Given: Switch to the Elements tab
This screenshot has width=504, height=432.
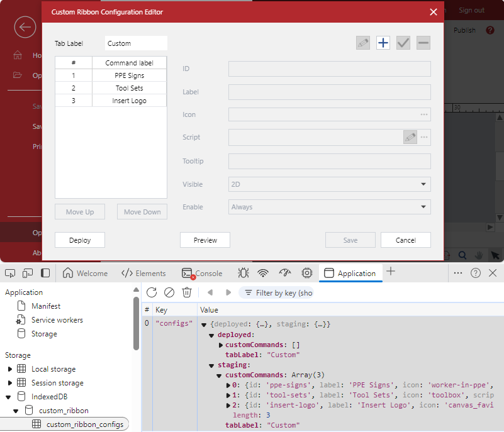Looking at the screenshot, I should [x=143, y=273].
